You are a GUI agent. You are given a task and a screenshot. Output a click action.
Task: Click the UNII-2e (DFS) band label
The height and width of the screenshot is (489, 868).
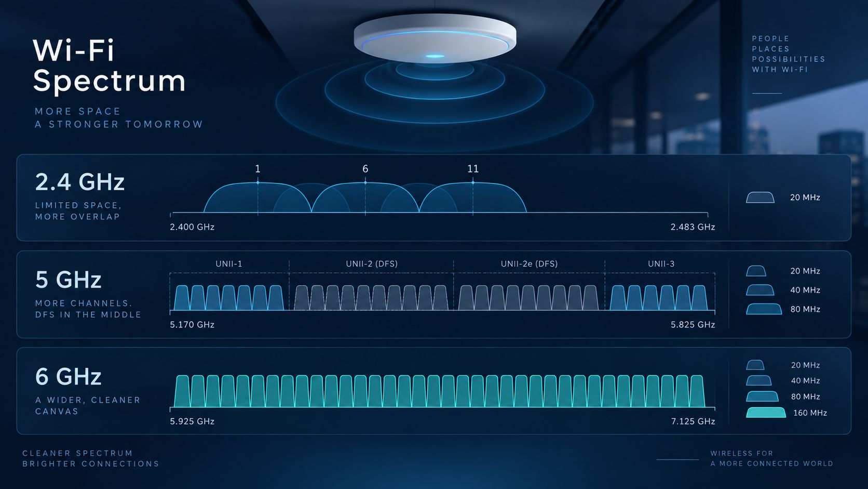click(x=529, y=264)
